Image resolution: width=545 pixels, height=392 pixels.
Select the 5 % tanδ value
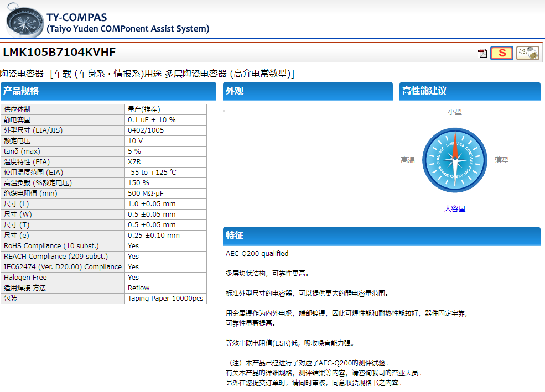134,151
